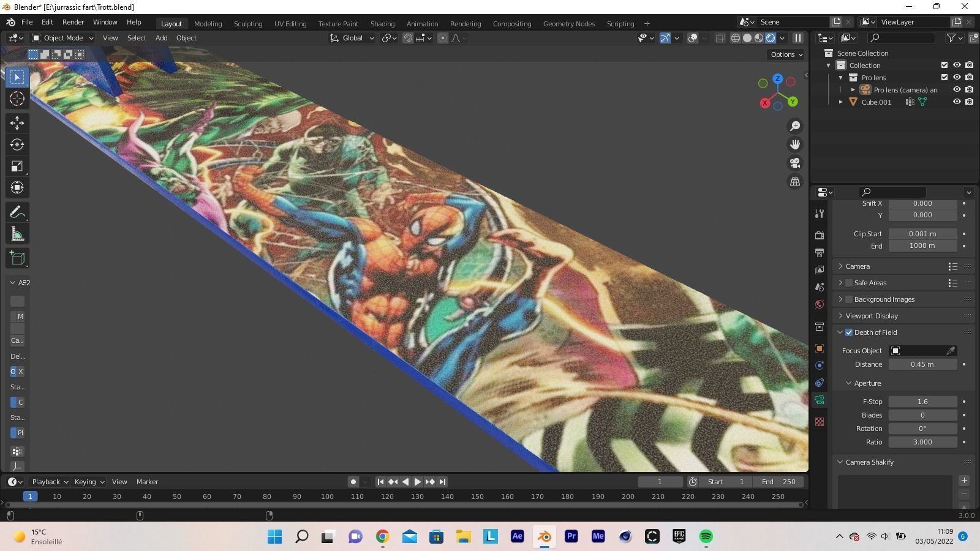Screen dimensions: 980x551
Task: Open the Texture properties checker icon
Action: tap(820, 422)
